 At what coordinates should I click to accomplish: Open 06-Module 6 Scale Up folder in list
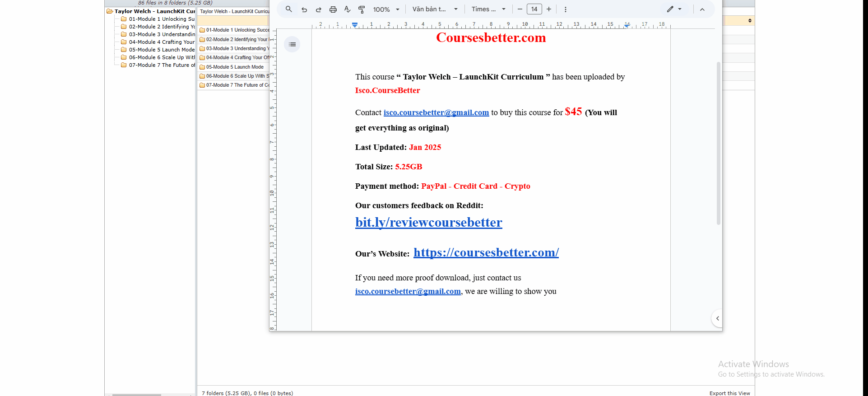[234, 76]
